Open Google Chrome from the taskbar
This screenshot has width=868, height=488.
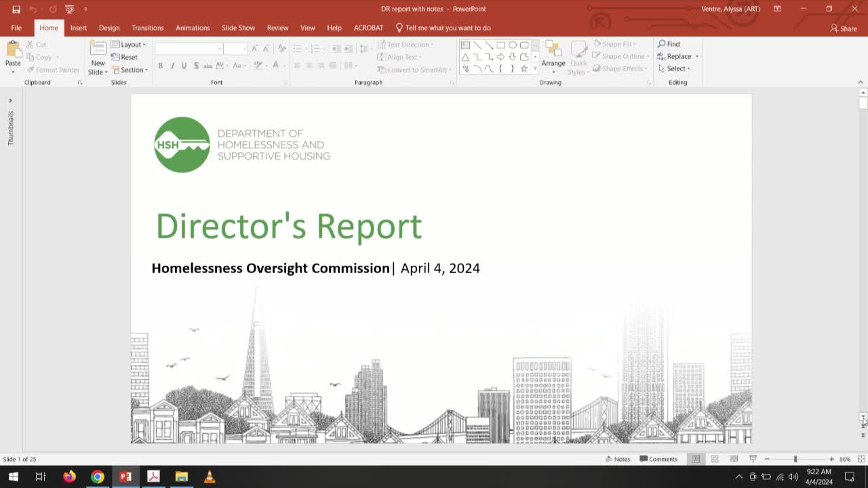[x=98, y=476]
